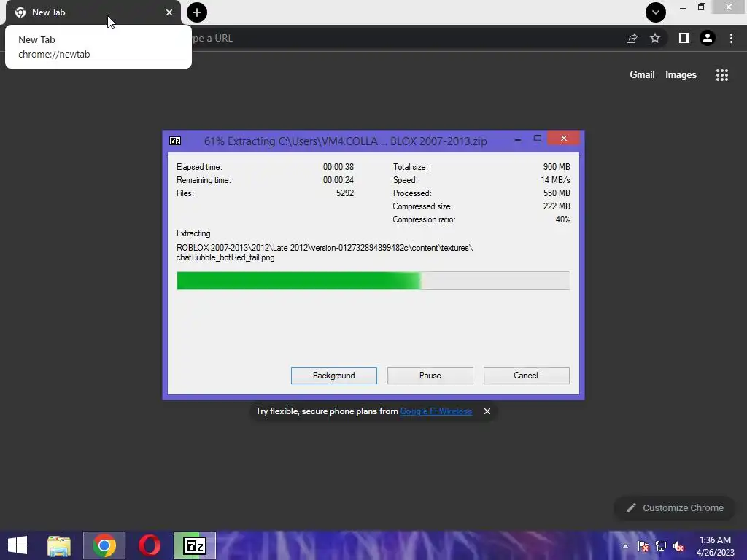Bookmark this tab with star icon
Viewport: 747px width, 560px height.
(655, 38)
